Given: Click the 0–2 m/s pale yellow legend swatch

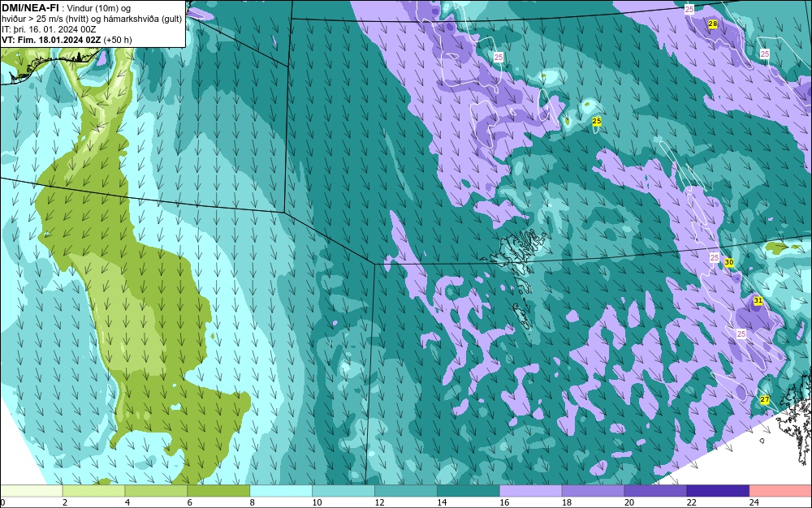Looking at the screenshot, I should (31, 490).
